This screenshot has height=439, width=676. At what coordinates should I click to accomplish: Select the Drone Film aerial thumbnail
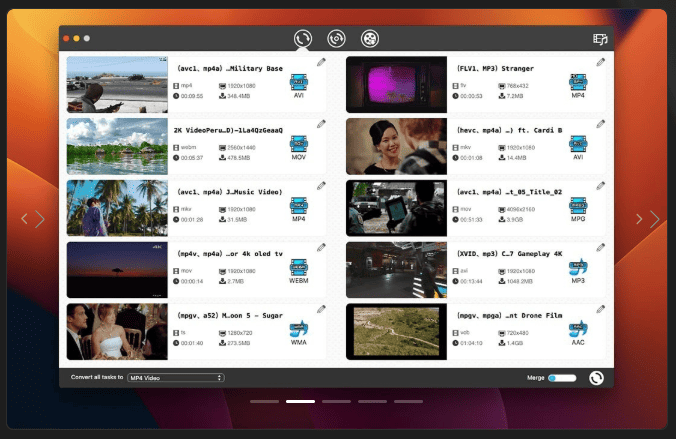pos(397,332)
